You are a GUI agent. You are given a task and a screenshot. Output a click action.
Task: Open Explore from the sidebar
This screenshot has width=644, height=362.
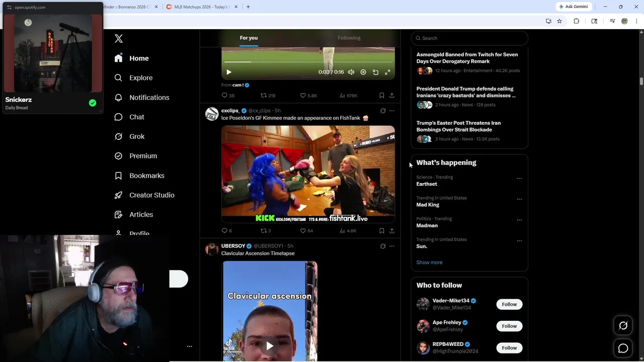[x=133, y=78]
